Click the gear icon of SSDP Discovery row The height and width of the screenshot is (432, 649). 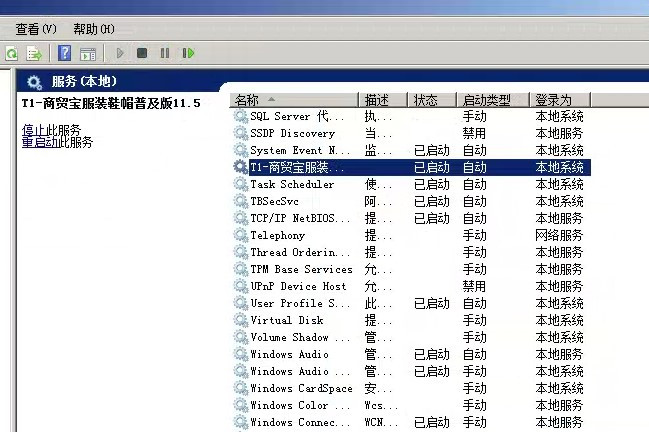click(240, 133)
